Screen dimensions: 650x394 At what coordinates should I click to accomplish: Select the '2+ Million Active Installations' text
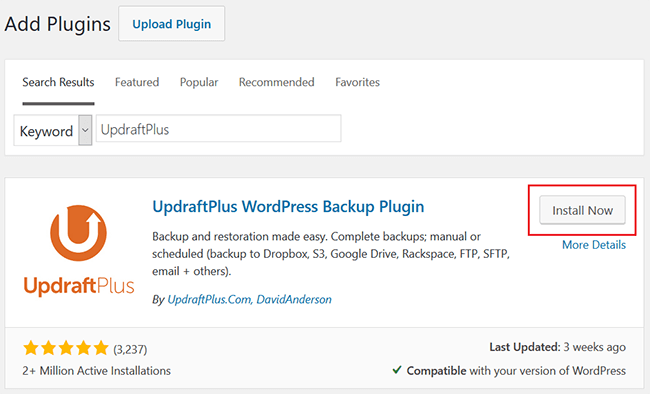(x=97, y=370)
